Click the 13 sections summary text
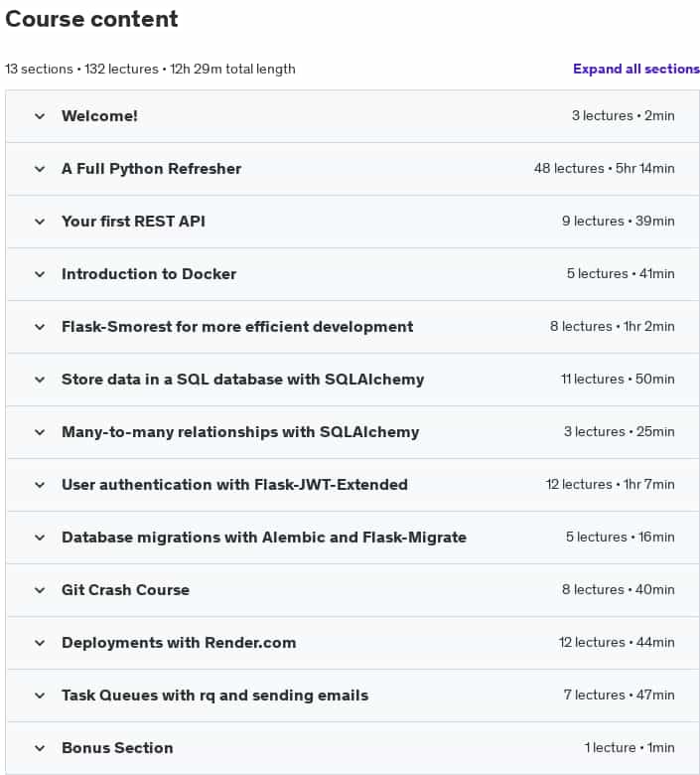This screenshot has height=775, width=700. 150,70
